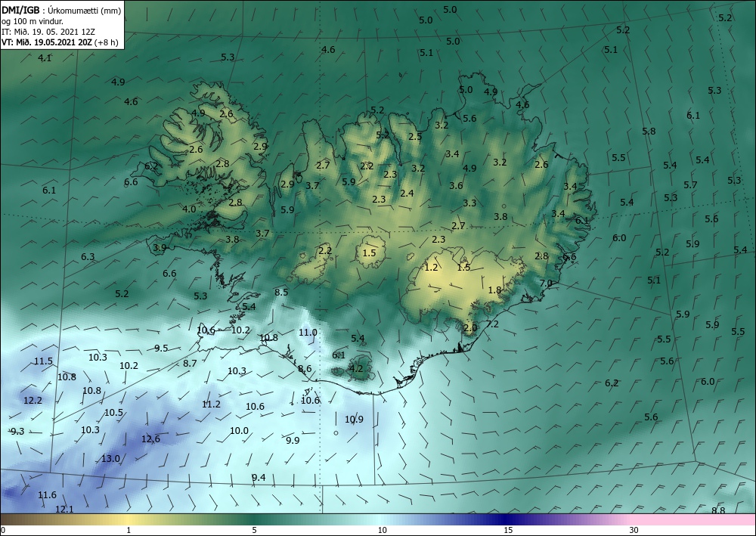Click the color scale tick labeled 1

pyautogui.click(x=129, y=530)
